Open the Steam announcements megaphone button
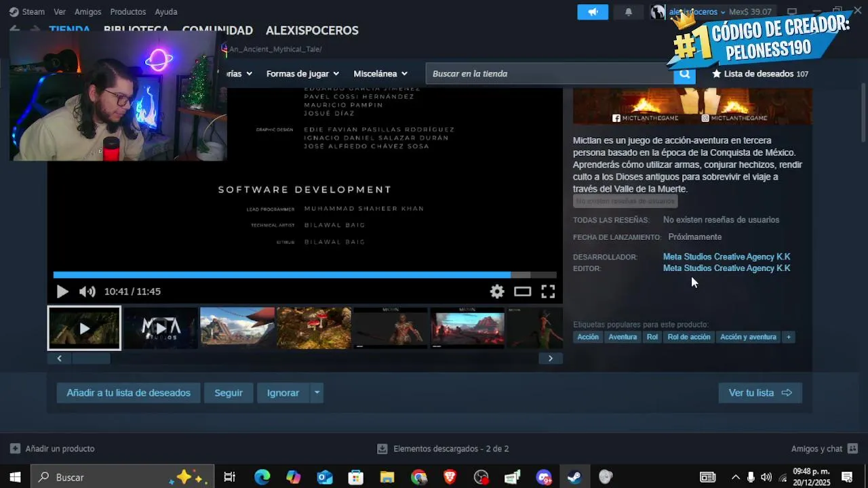 click(x=593, y=12)
